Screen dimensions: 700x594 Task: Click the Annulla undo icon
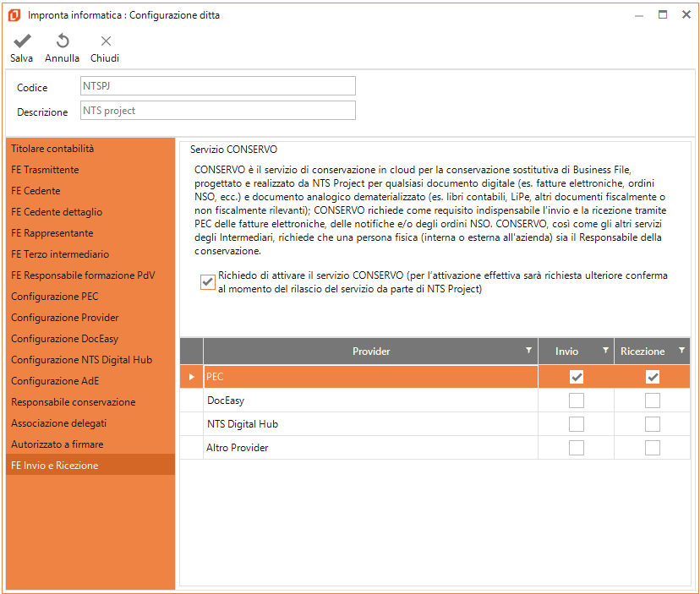(x=62, y=41)
